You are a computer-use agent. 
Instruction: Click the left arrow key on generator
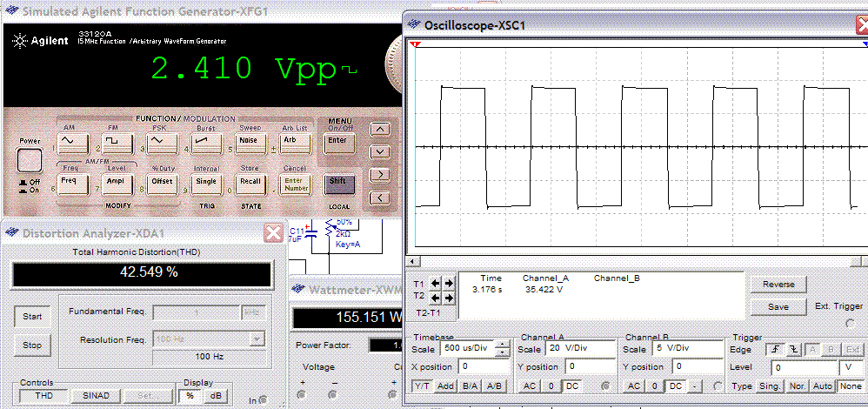click(380, 198)
